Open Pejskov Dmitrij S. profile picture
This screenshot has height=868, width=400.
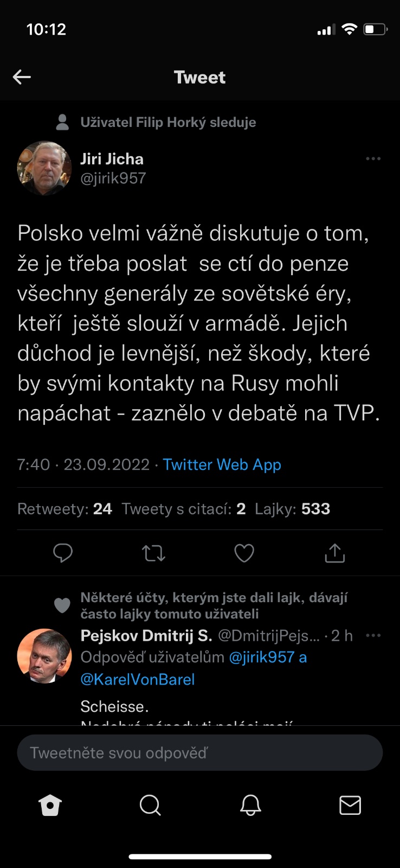click(44, 656)
